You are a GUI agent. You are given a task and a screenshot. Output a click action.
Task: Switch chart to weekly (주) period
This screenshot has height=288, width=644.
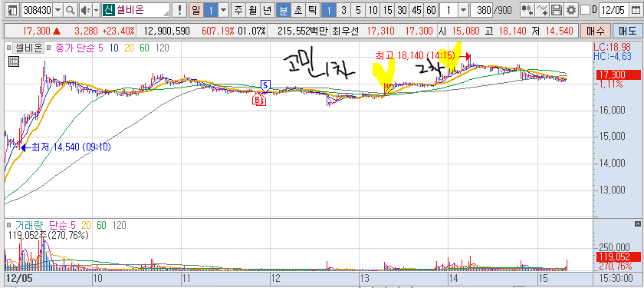(239, 10)
